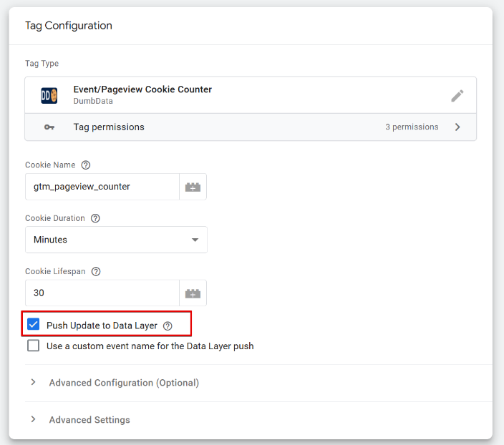Viewport: 504px width, 445px height.
Task: Click the 3 permissions link text
Action: (x=412, y=127)
